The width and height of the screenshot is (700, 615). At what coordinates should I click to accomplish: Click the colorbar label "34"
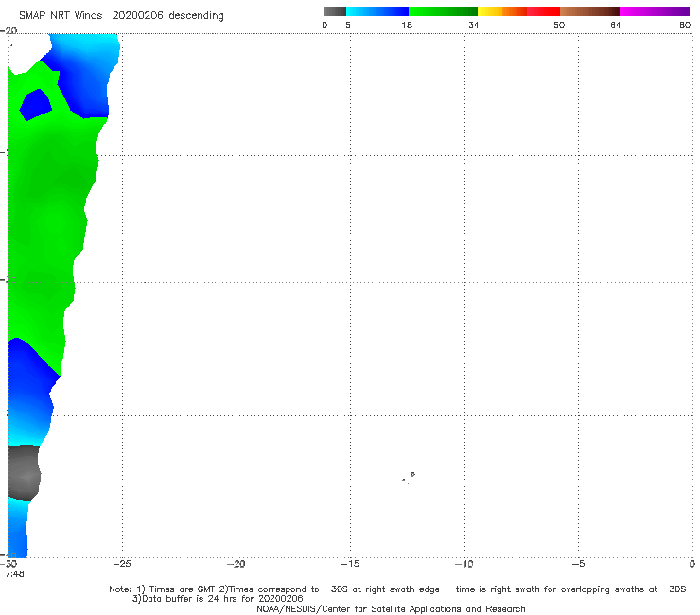474,25
